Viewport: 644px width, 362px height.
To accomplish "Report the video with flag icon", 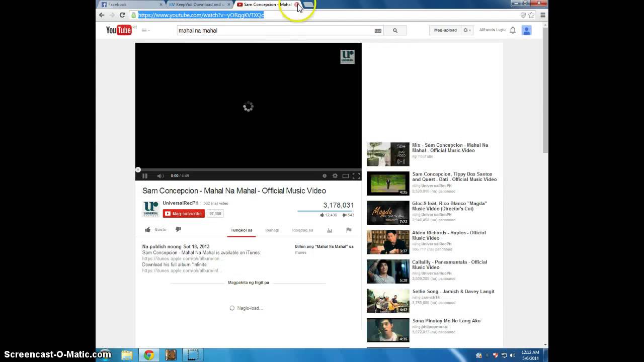I will point(349,230).
